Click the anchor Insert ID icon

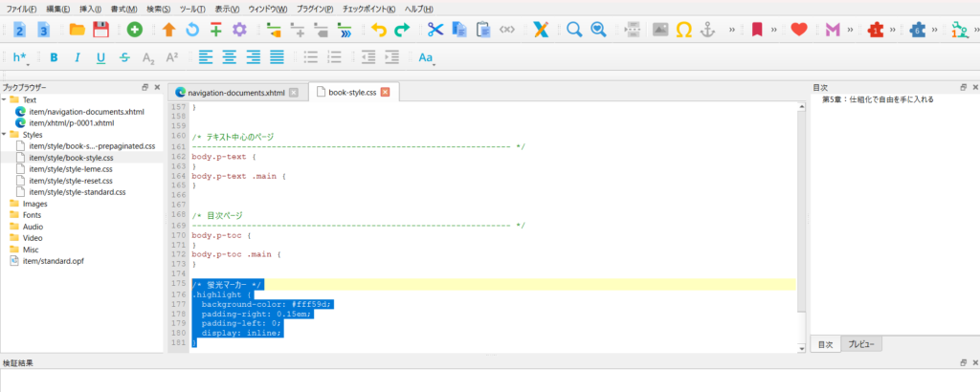coord(708,30)
